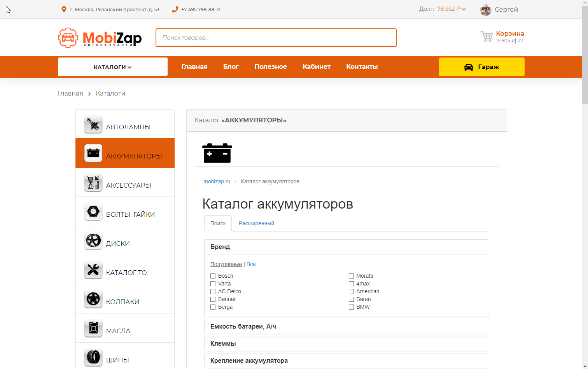Click the phone number +7 495 798-88-12
The height and width of the screenshot is (369, 588).
201,9
